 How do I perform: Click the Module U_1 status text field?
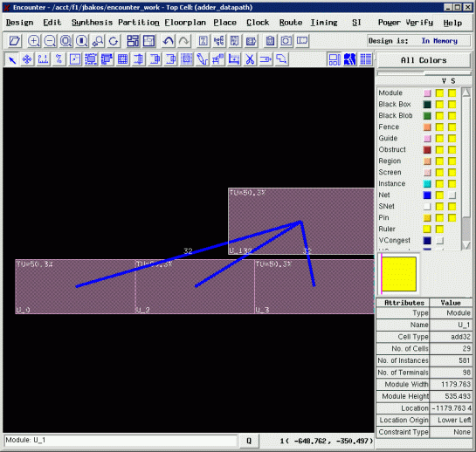click(x=121, y=440)
